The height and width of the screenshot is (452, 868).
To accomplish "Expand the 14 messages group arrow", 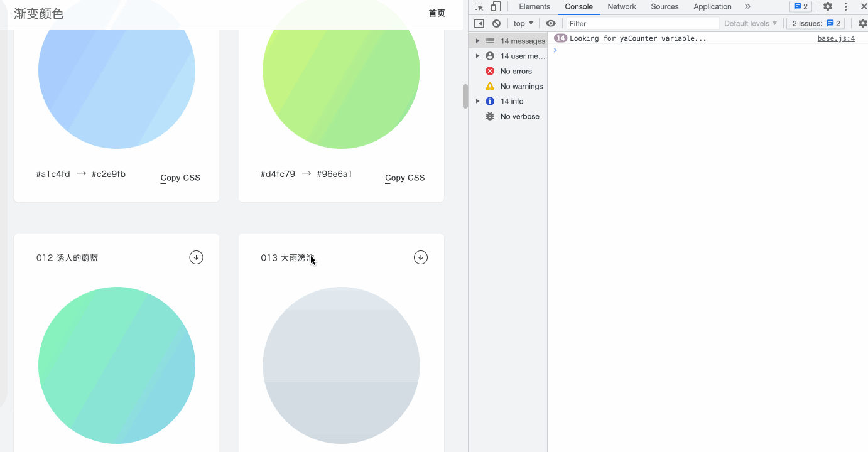I will click(477, 41).
